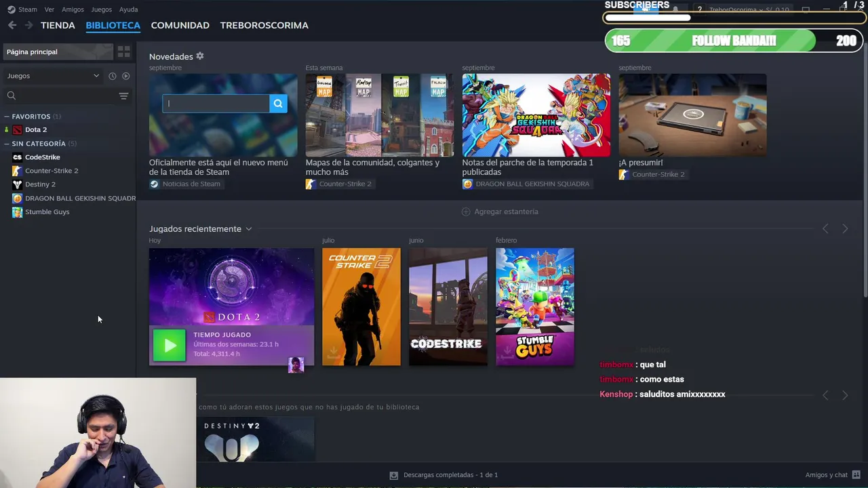868x488 pixels.
Task: Expand the Juegos filter dropdown
Action: tap(53, 76)
